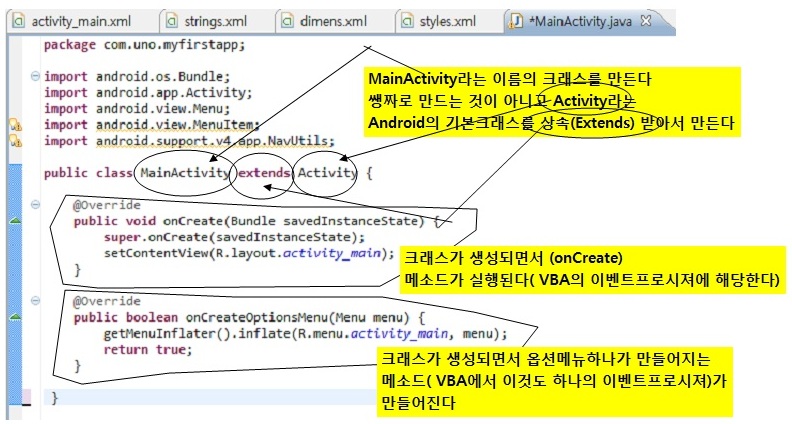Click the setContentView(R.layout.activity_main) line

tap(249, 253)
